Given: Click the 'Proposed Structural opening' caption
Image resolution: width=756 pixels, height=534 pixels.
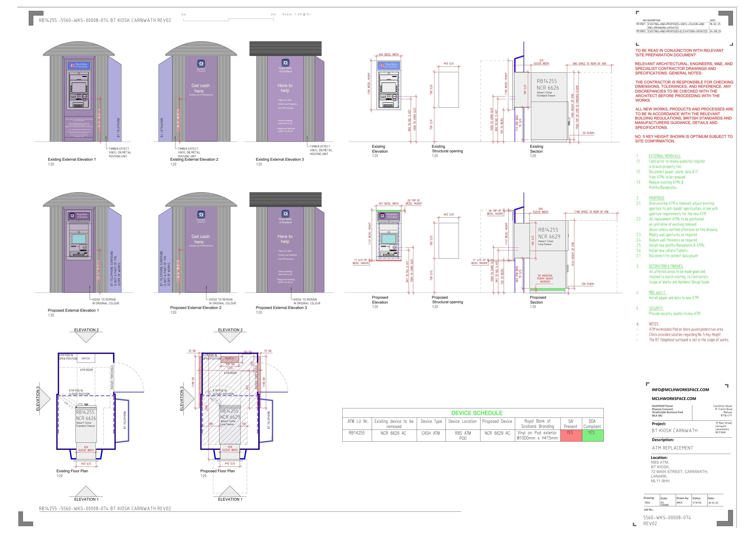Looking at the screenshot, I should point(447,299).
